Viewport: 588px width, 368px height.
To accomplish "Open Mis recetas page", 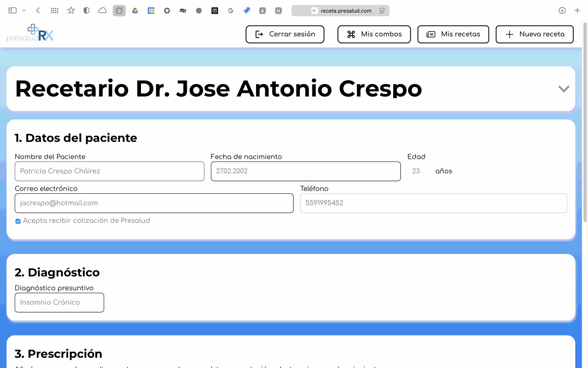I will coord(453,34).
